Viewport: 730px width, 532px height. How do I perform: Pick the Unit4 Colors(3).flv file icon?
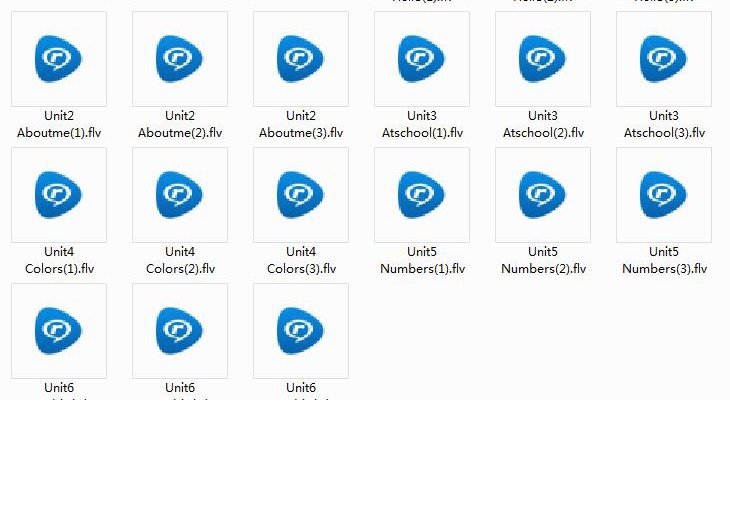tap(301, 195)
